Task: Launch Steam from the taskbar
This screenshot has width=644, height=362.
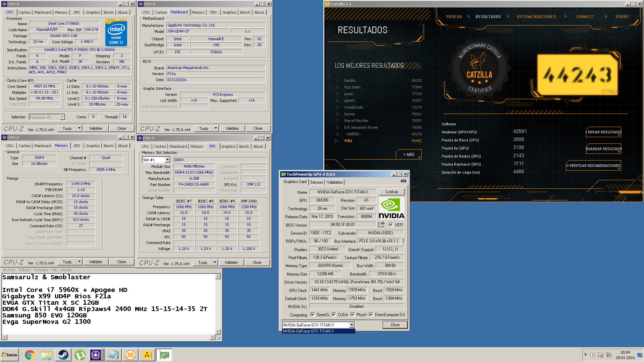Action: [63, 355]
